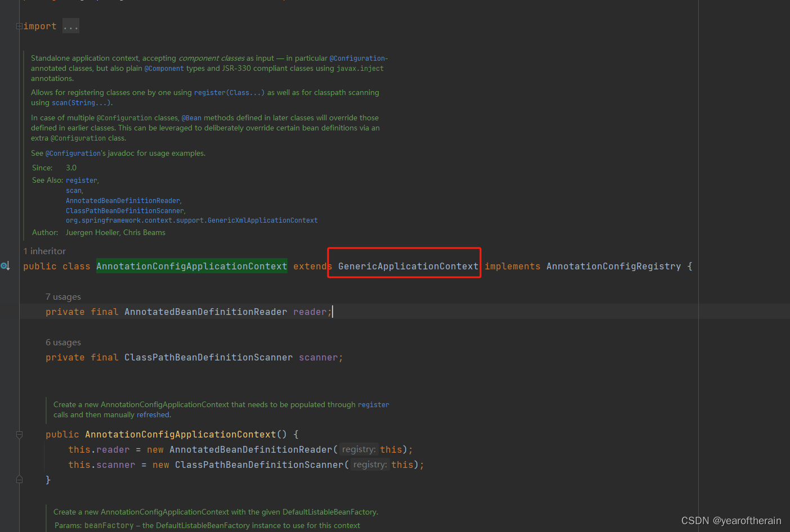This screenshot has width=790, height=532.
Task: Expand the folded import block
Action: click(19, 26)
